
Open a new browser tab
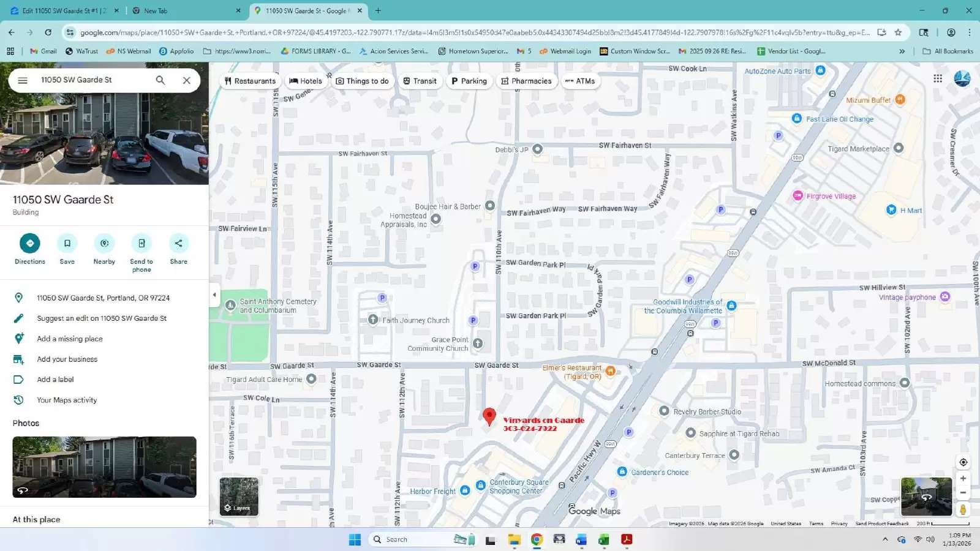tap(378, 10)
